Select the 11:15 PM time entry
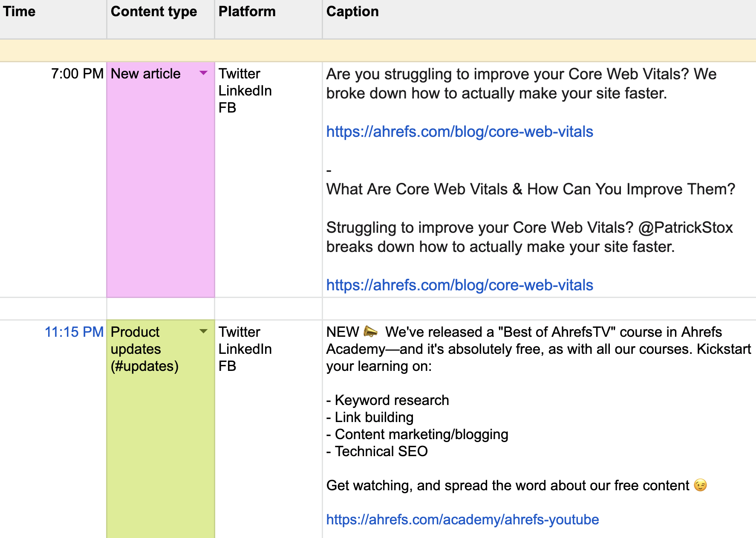 (74, 332)
